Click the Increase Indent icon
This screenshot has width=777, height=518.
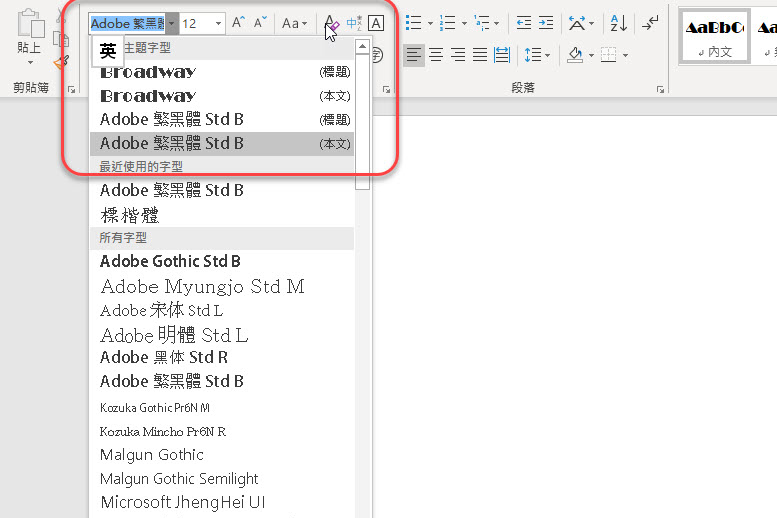pyautogui.click(x=546, y=23)
